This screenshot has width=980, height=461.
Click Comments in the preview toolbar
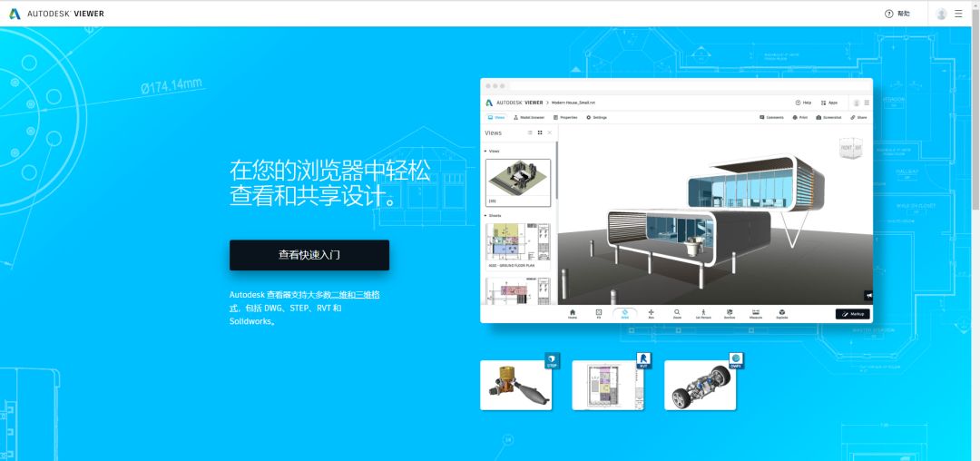click(x=771, y=117)
